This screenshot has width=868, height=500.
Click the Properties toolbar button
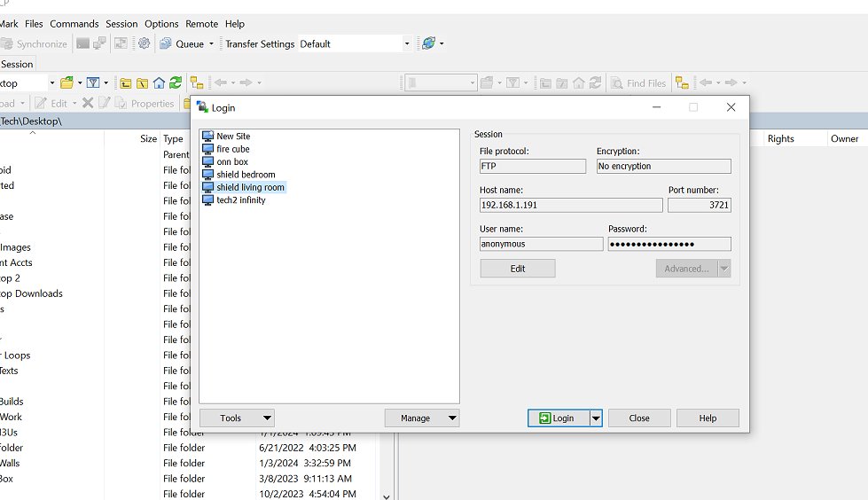click(x=145, y=104)
